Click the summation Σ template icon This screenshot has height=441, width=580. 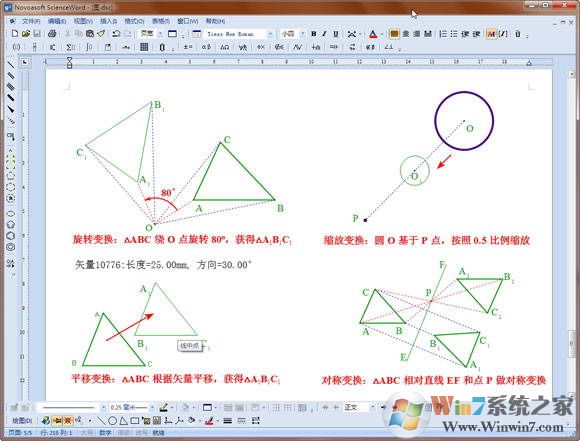(x=70, y=47)
